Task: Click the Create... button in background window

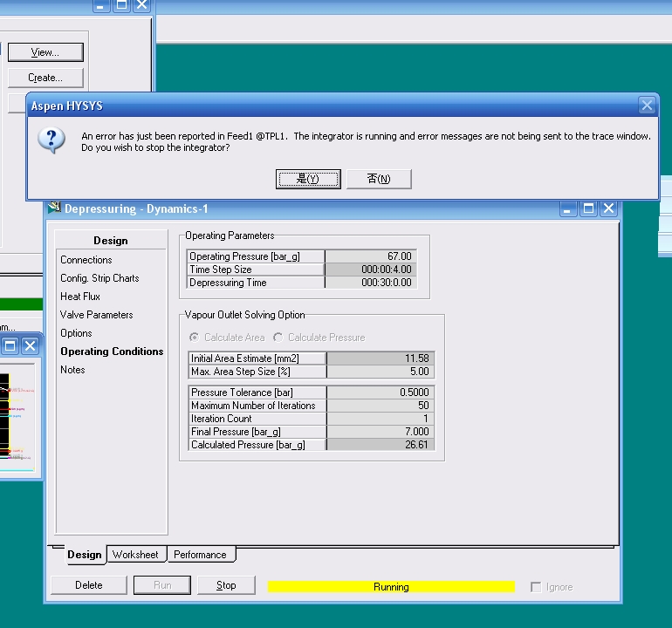Action: point(45,78)
